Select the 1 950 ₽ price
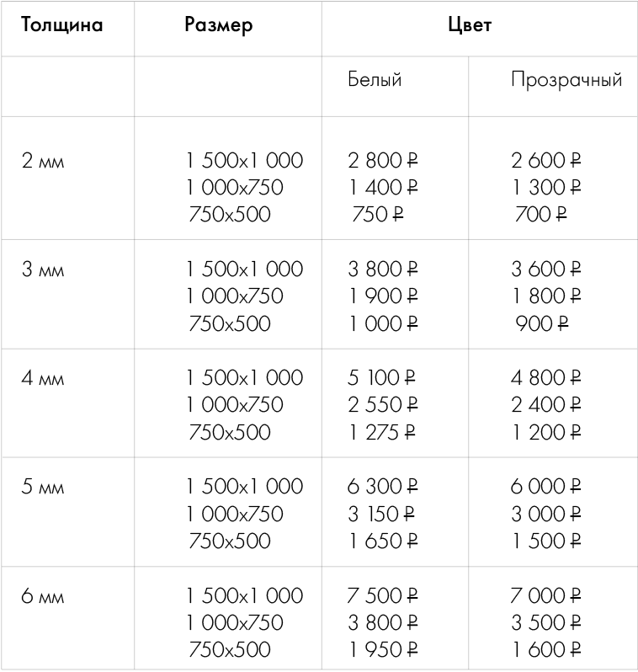This screenshot has height=672, width=638. coord(383,650)
